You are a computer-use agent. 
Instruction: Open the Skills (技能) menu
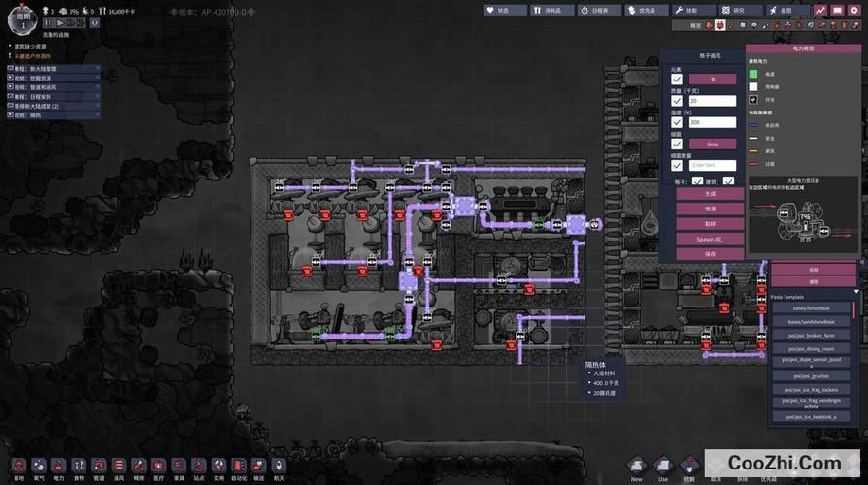[693, 10]
